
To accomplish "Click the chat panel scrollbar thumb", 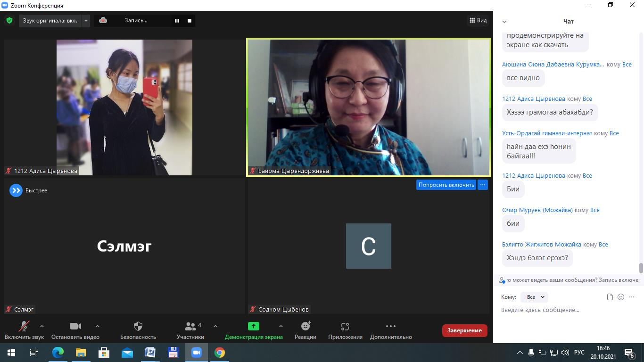I will (641, 268).
